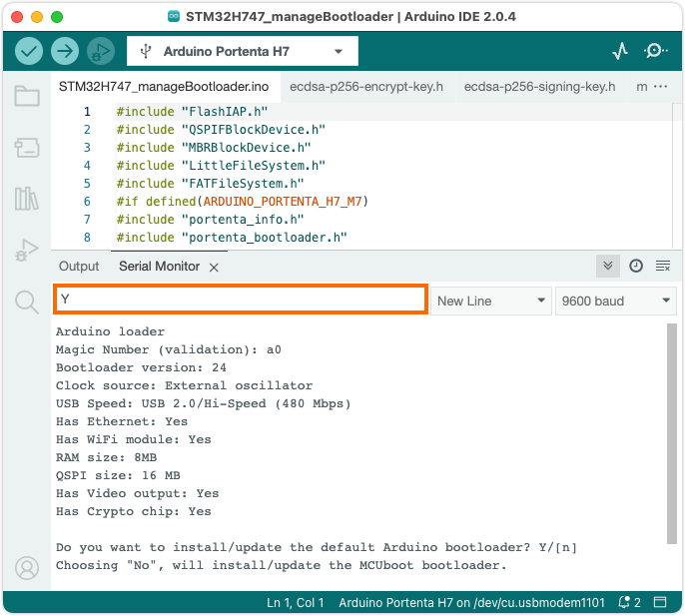Screen dimensions: 685x616
Task: Select the Serial Monitor tab
Action: (159, 266)
